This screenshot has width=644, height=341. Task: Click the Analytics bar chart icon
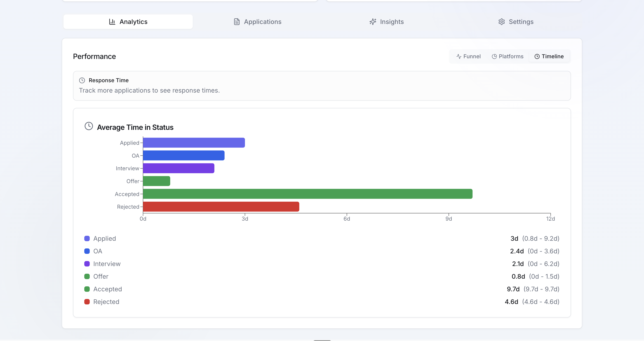click(112, 22)
